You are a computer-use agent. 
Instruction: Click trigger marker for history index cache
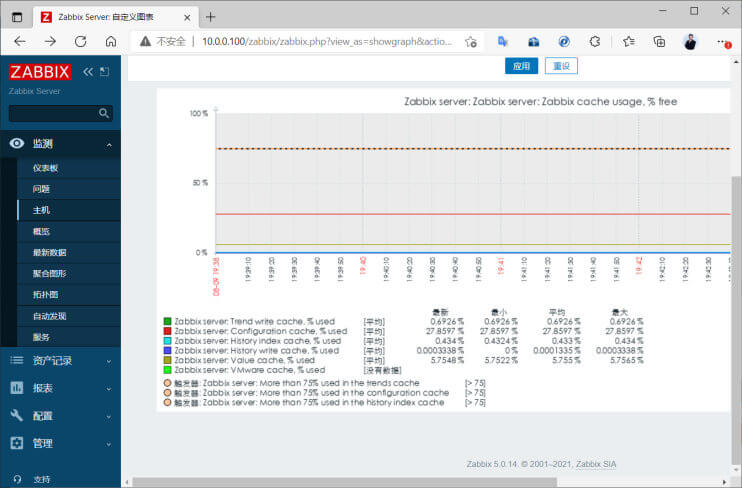(x=167, y=402)
